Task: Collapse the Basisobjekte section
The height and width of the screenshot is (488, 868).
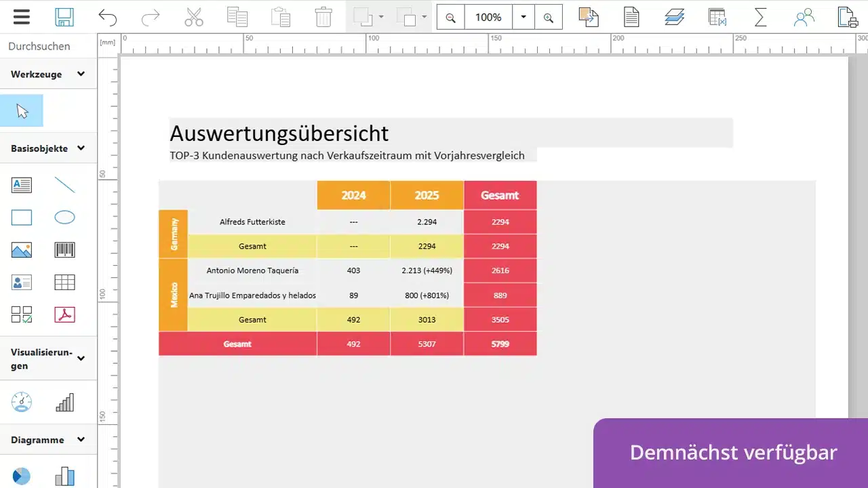Action: (x=80, y=148)
